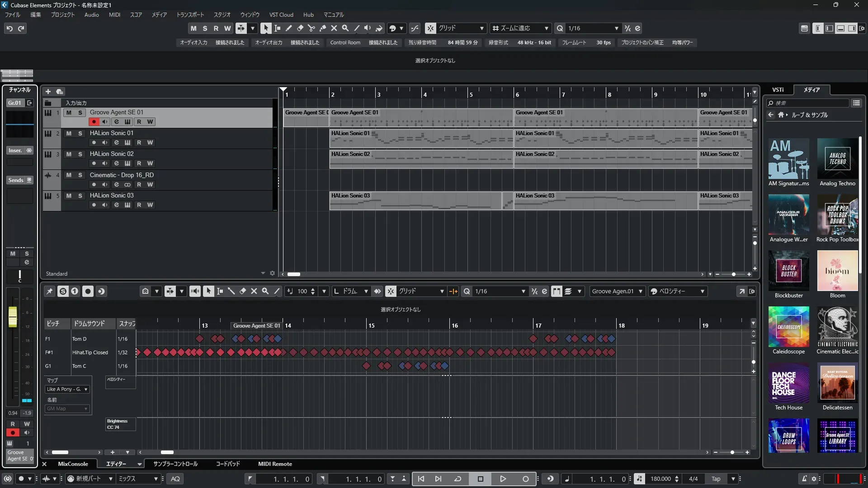Open the MIDI menu
The image size is (868, 488).
click(x=114, y=14)
